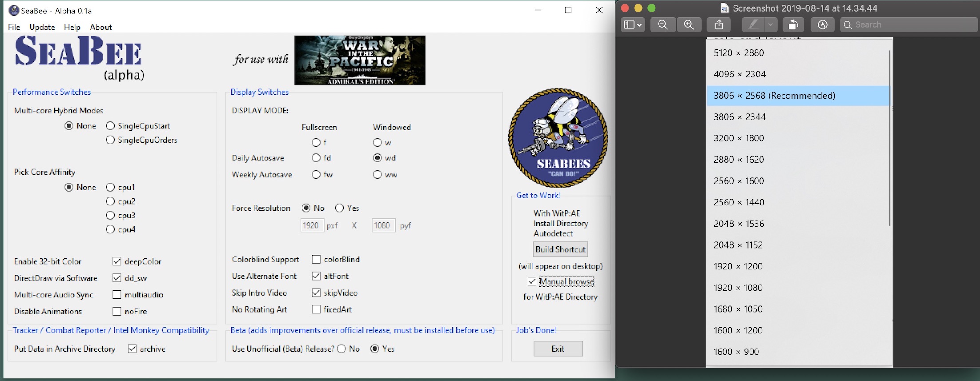Viewport: 980px width, 381px height.
Task: Click the Highlight pen tool in Preview
Action: point(753,25)
